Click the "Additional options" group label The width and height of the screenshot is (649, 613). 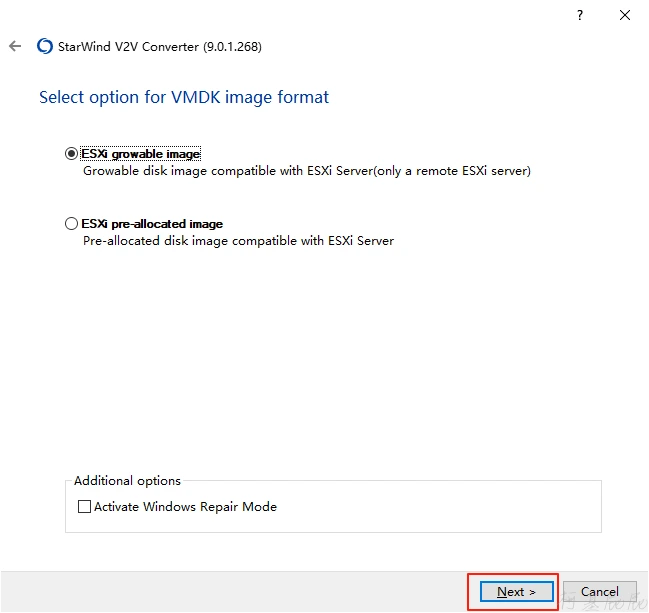point(127,481)
